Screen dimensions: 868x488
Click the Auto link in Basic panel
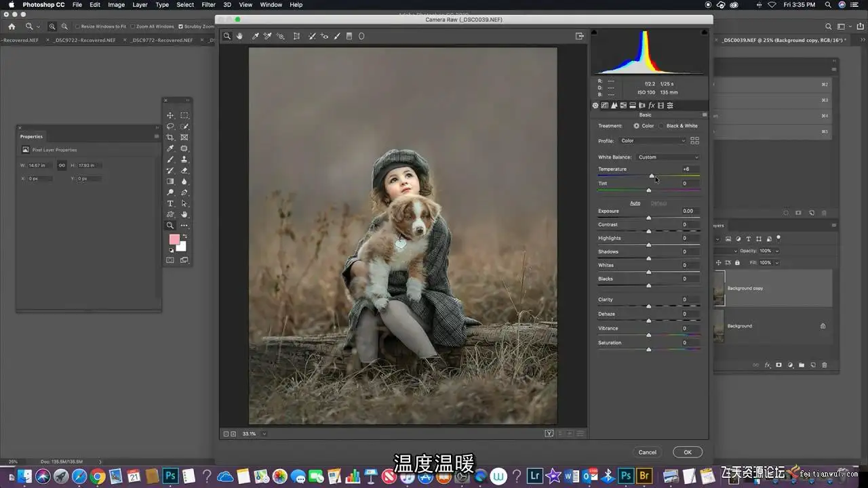point(635,203)
